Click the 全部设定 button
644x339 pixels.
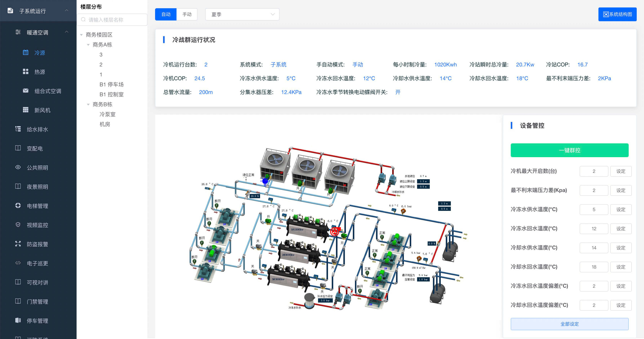pos(569,324)
